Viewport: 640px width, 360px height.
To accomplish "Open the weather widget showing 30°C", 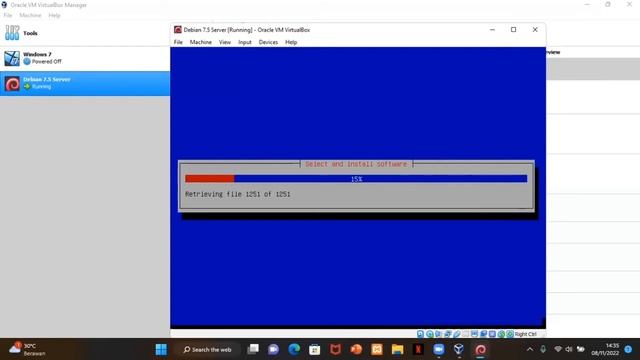I will (28, 349).
